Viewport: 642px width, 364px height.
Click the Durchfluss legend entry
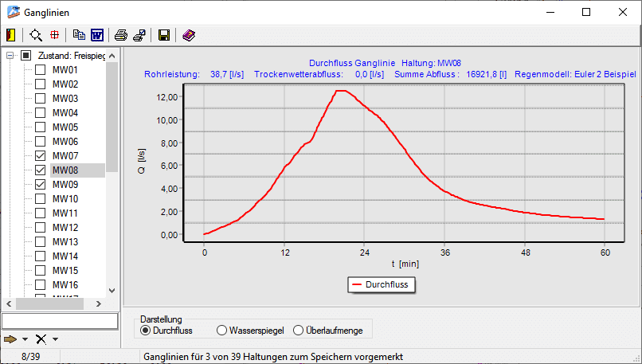click(x=381, y=284)
